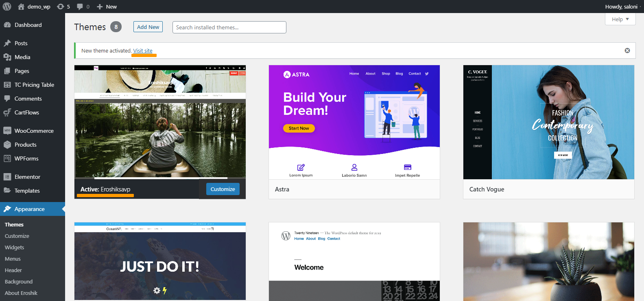Open the Catch Vogue theme thumbnail
Image resolution: width=644 pixels, height=301 pixels.
(549, 122)
